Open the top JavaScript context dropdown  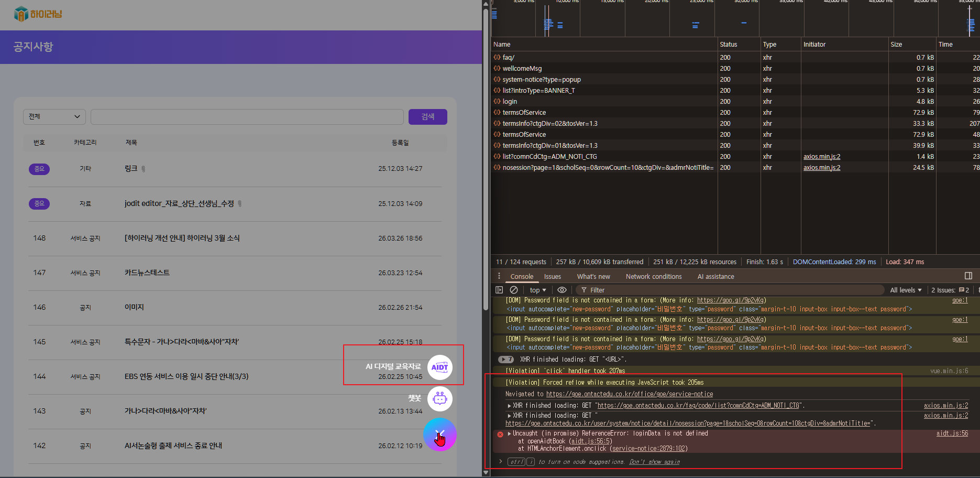click(x=537, y=290)
